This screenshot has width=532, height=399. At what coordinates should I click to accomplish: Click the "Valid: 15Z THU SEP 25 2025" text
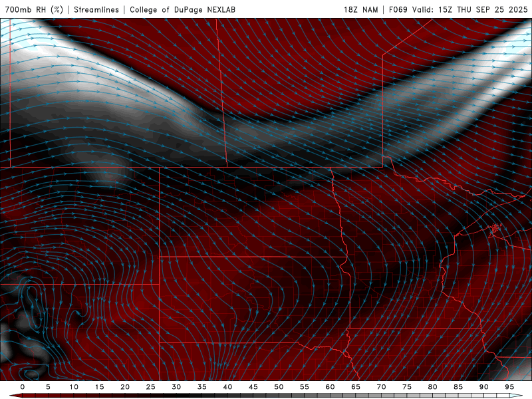pos(470,9)
